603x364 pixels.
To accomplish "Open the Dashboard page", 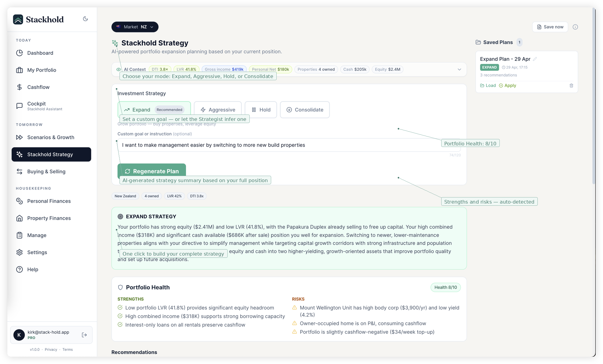I will pyautogui.click(x=51, y=53).
